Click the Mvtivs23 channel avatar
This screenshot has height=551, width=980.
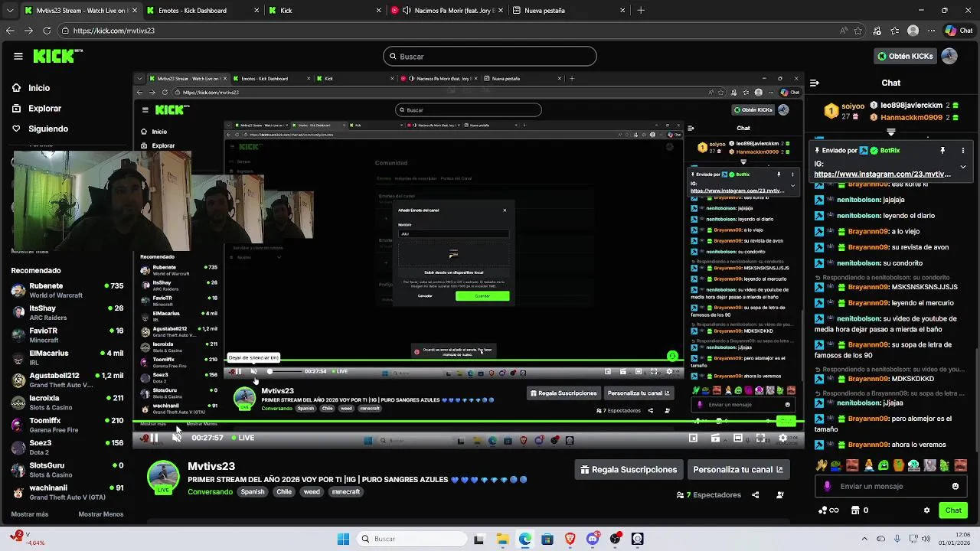163,477
